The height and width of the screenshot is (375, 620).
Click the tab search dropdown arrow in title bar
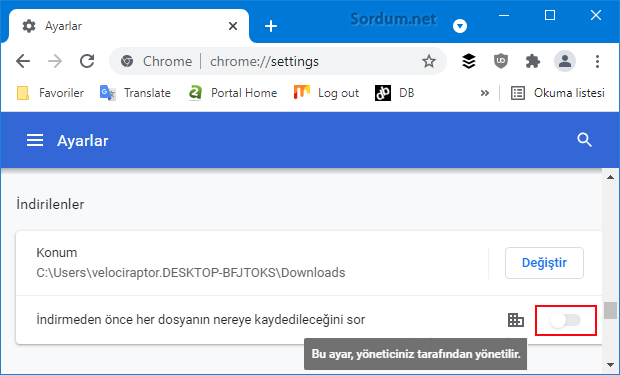(459, 26)
